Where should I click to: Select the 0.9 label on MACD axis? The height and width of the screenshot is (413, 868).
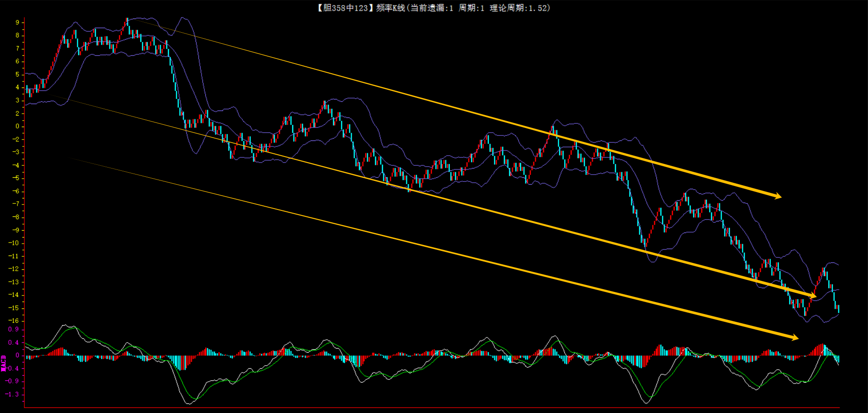[x=13, y=329]
